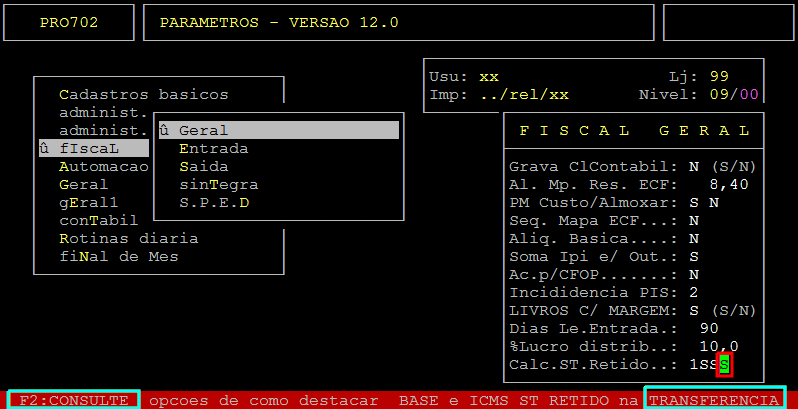
Task: Edit the Incididencia PIS value
Action: coord(694,292)
